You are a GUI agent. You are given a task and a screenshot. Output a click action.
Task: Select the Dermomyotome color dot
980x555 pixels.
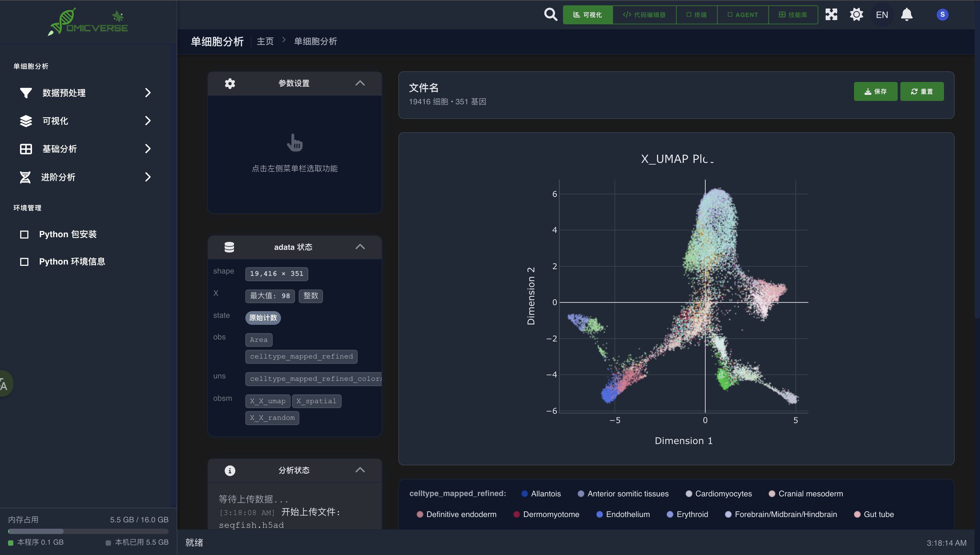pos(516,514)
